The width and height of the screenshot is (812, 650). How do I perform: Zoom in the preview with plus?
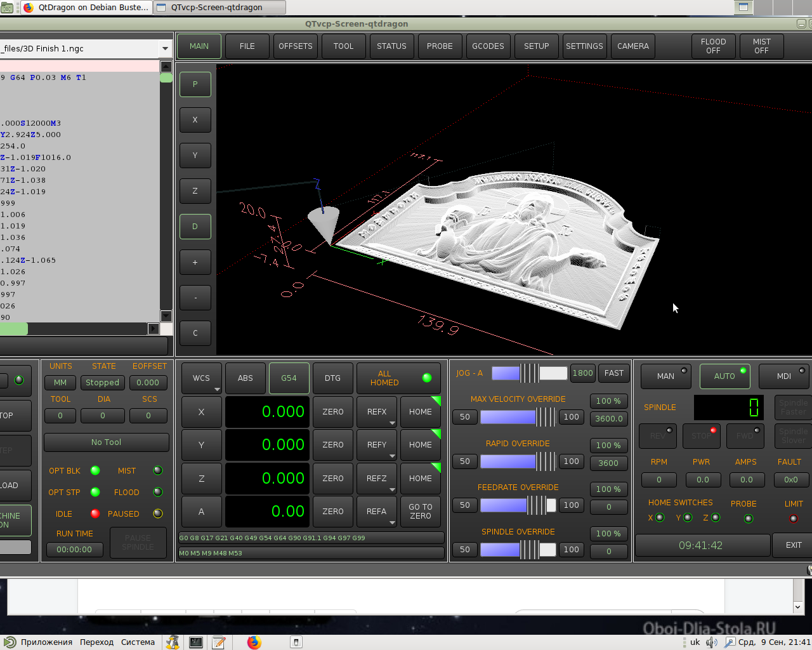click(195, 262)
